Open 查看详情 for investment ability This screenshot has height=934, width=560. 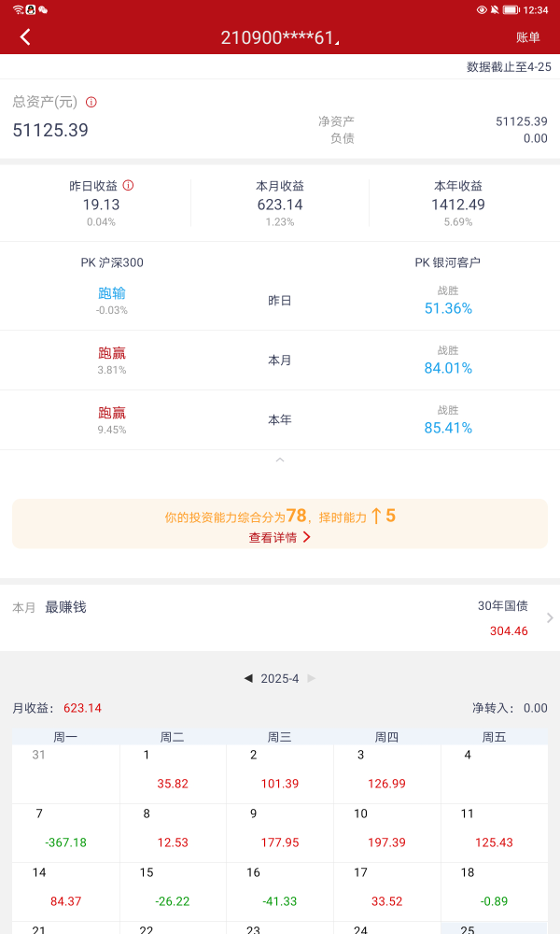(x=279, y=537)
